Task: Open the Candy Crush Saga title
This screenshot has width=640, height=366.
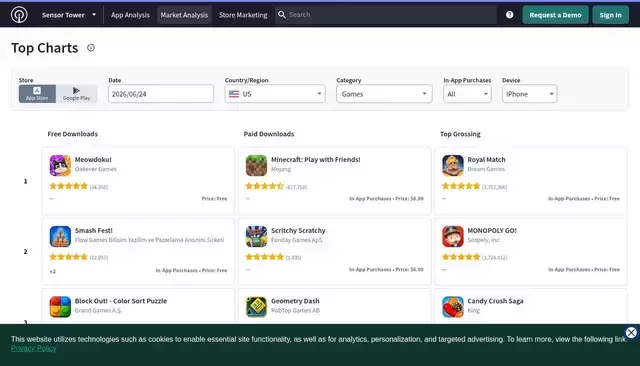Action: (x=495, y=301)
